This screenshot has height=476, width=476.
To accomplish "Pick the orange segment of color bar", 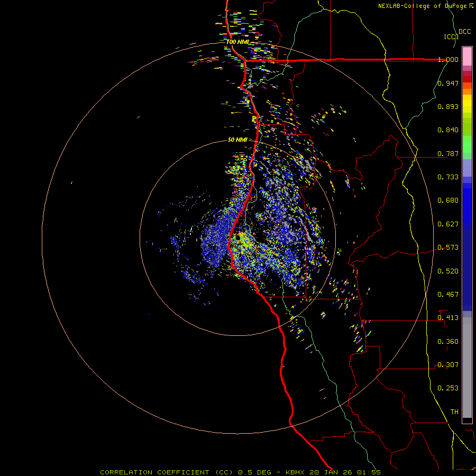I will (x=467, y=91).
